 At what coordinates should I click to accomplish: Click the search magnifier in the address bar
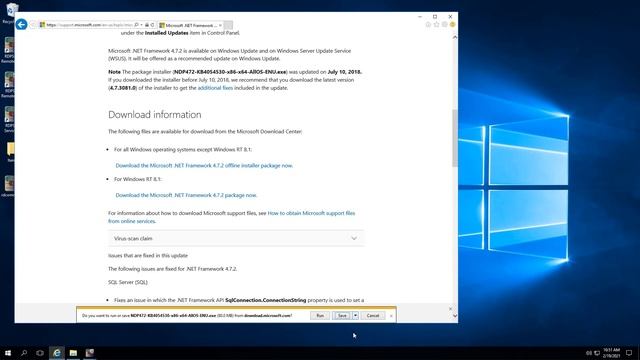tap(136, 25)
